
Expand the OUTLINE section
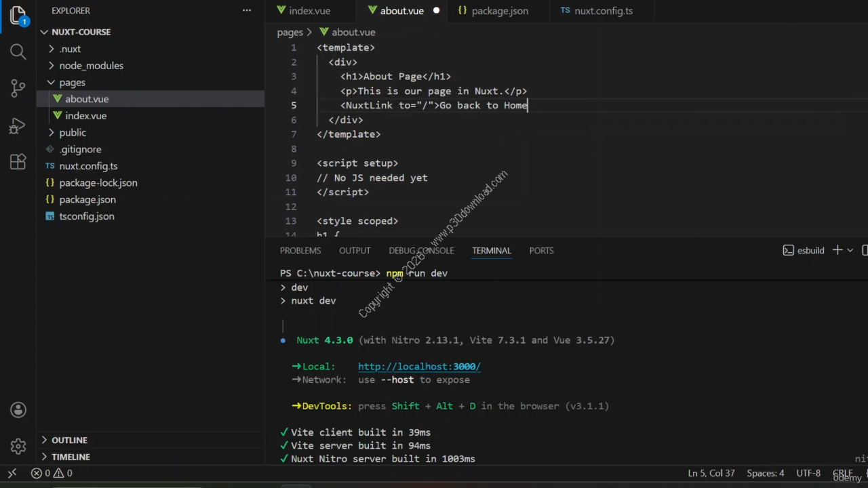[x=69, y=440]
